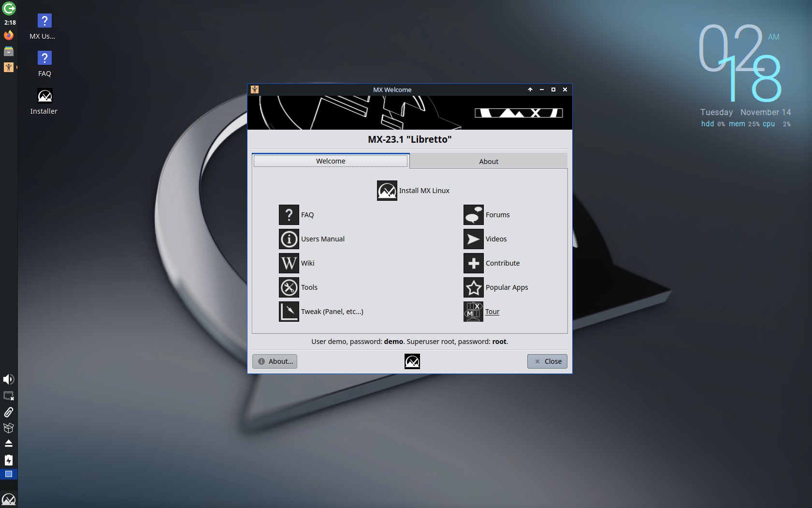Screen dimensions: 812x508
Task: Open the FAQ desktop shortcut
Action: click(x=44, y=64)
